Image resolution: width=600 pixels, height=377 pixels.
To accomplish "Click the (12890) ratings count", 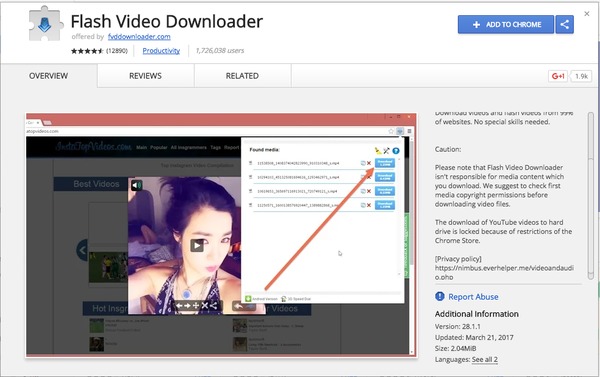I will pyautogui.click(x=117, y=51).
